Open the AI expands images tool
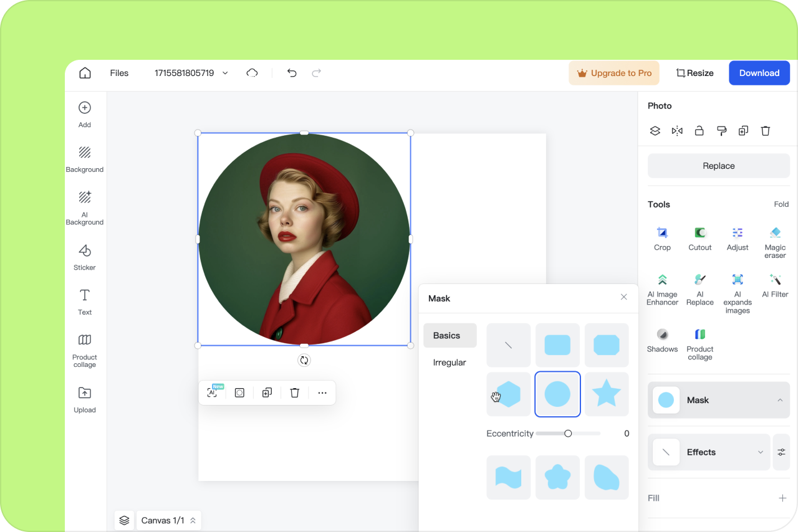This screenshot has height=532, width=798. pos(738,293)
